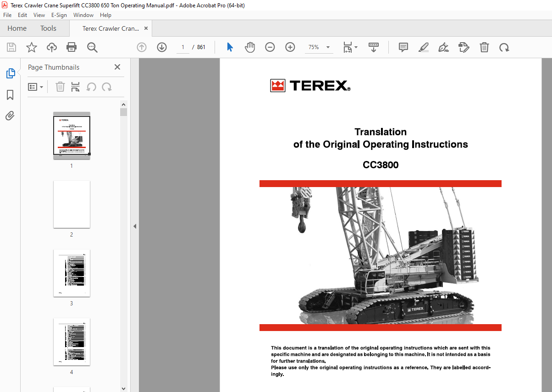Close the Terex Crawler Crane document tab

pos(146,28)
